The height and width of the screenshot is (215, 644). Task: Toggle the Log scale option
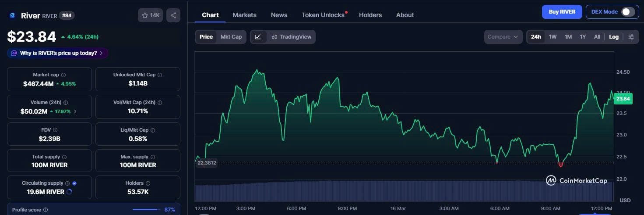(614, 37)
